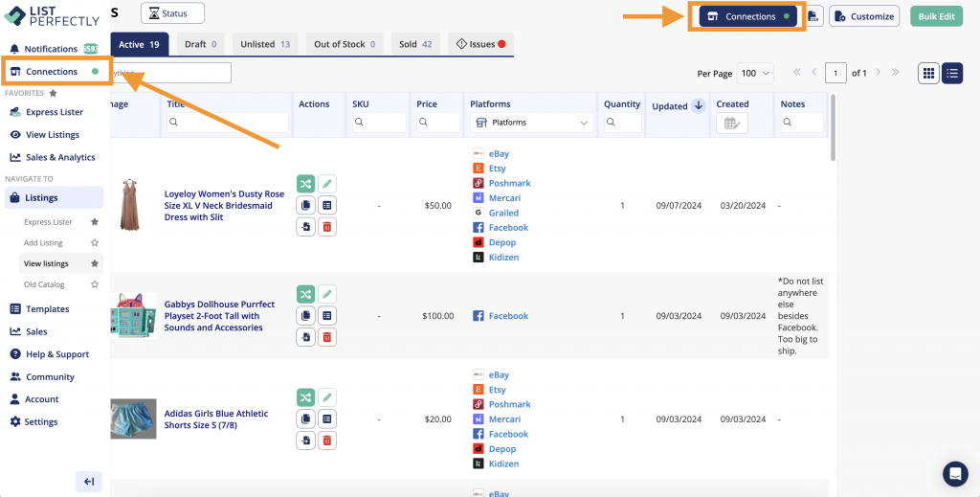This screenshot has width=980, height=497.
Task: Toggle favorite star for Add Listing
Action: pos(94,243)
